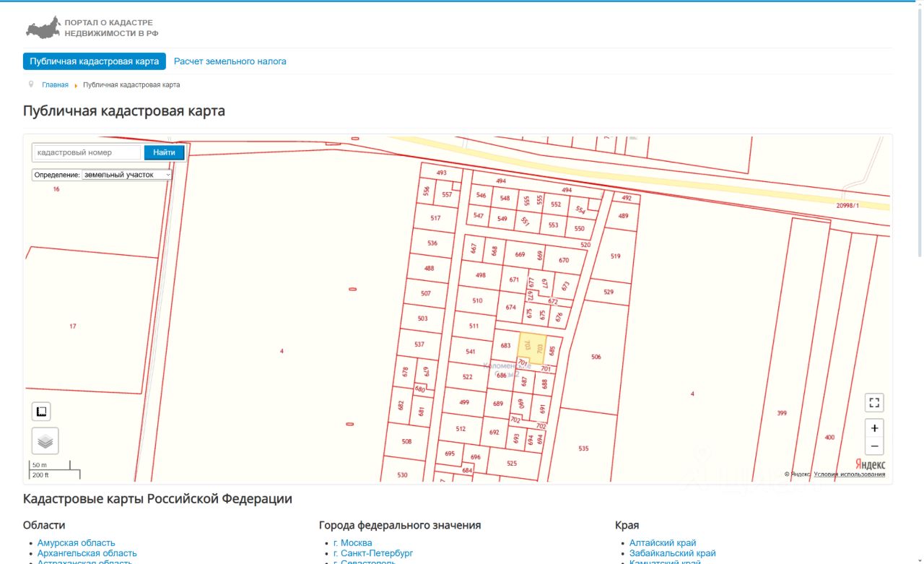Open Алтайский край cadastral map link
This screenshot has height=564, width=924.
coord(663,543)
